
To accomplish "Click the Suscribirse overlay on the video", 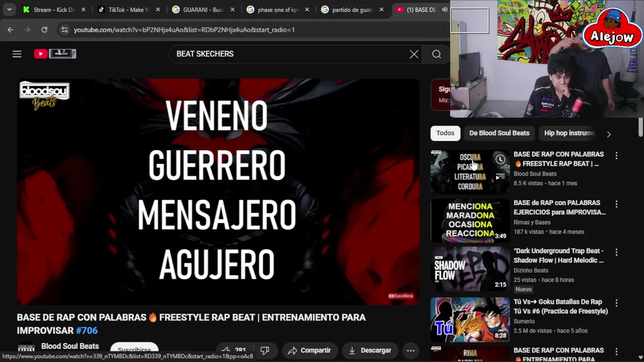I will pos(401,296).
